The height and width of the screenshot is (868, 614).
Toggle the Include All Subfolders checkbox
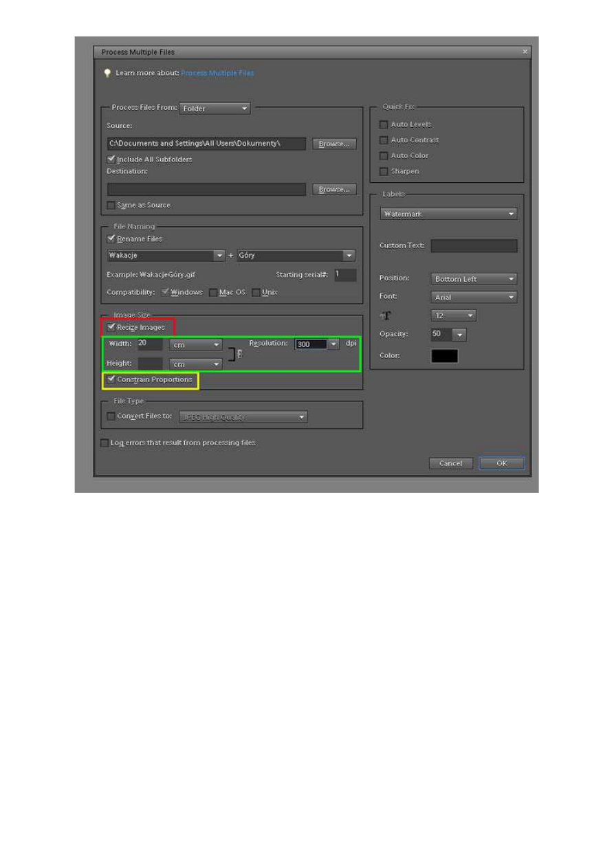111,159
